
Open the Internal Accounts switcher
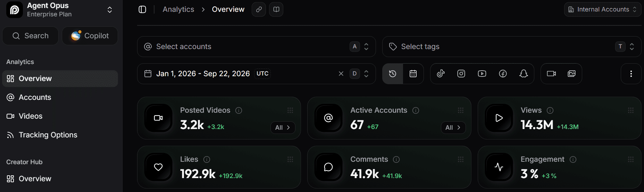coord(602,9)
